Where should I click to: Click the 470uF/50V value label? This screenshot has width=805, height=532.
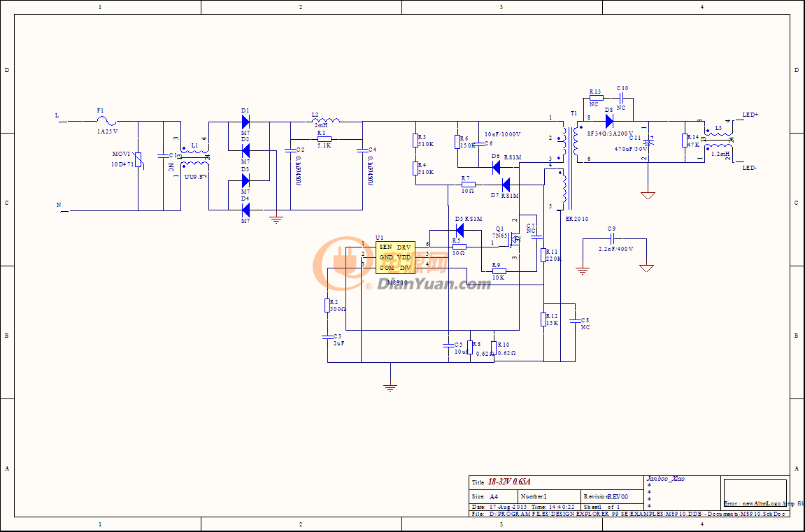tap(631, 149)
